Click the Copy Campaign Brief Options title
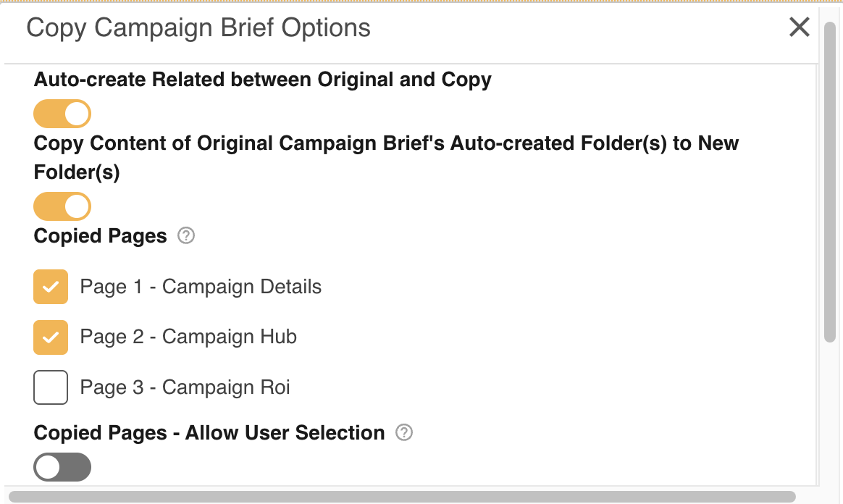 pos(198,28)
